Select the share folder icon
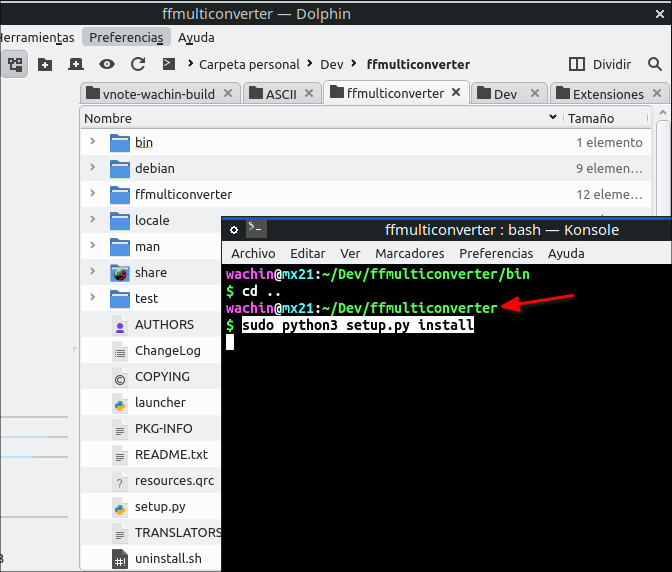The height and width of the screenshot is (572, 672). coord(120,273)
